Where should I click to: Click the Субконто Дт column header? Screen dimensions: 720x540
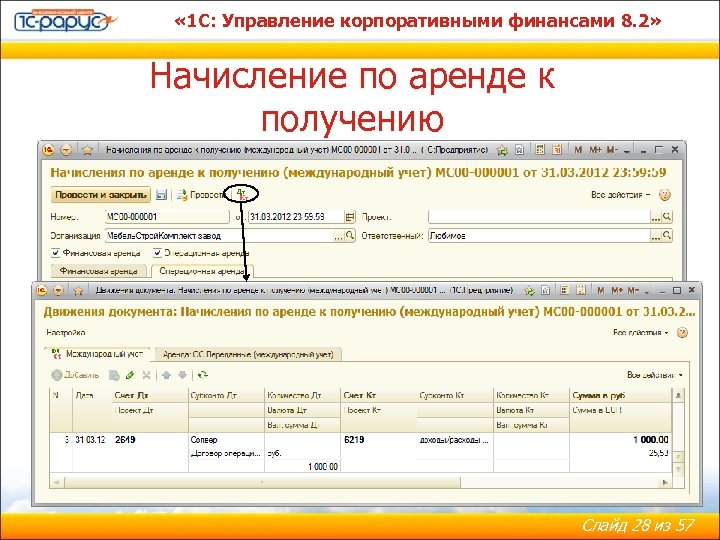tap(226, 395)
